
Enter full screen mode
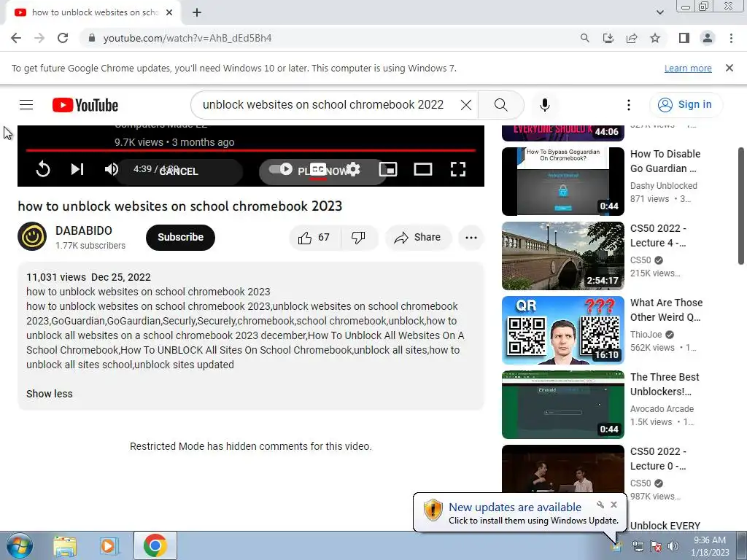tap(458, 169)
